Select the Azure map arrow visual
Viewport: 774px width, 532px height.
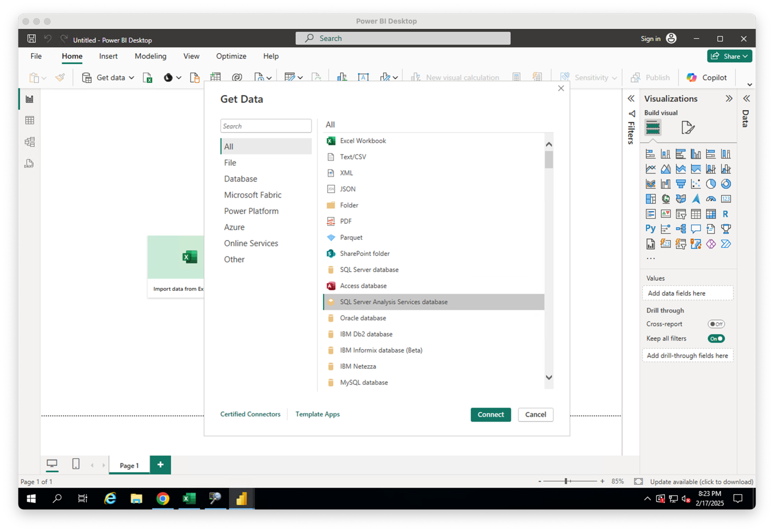[x=696, y=199]
